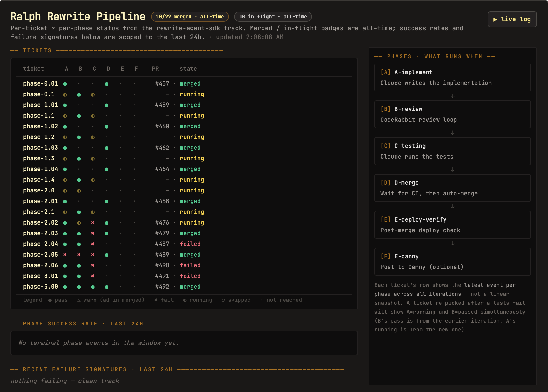The image size is (548, 392).
Task: Click PR #479 in the phase-2.03 row
Action: (x=162, y=233)
